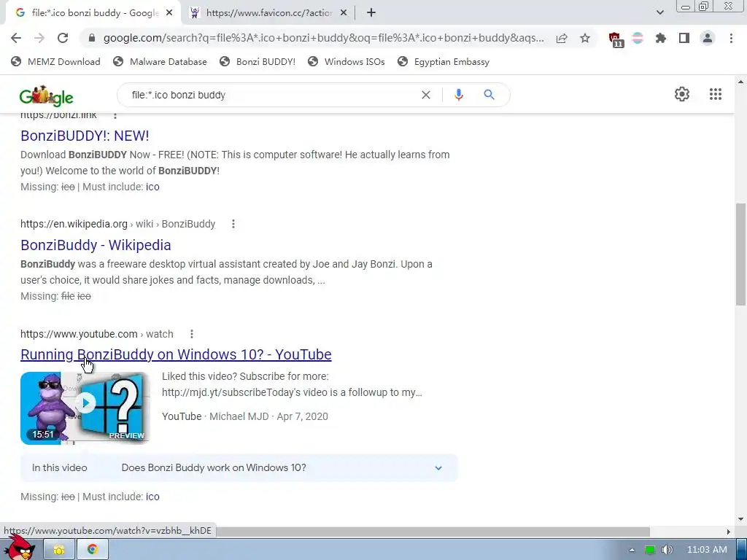Screen dimensions: 747x560
Task: Open options for YouTube result
Action: (192, 334)
